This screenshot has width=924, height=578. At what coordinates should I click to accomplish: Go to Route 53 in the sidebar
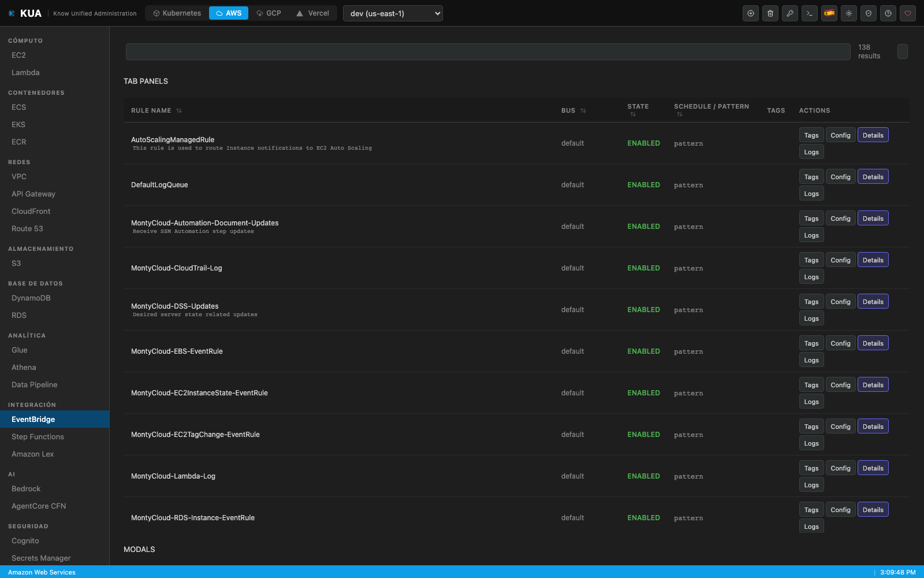tap(55, 229)
